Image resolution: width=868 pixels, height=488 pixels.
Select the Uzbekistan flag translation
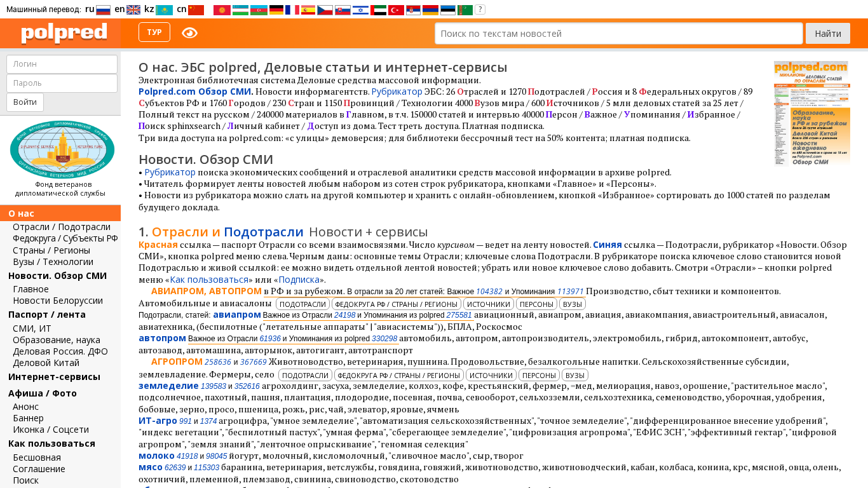240,10
